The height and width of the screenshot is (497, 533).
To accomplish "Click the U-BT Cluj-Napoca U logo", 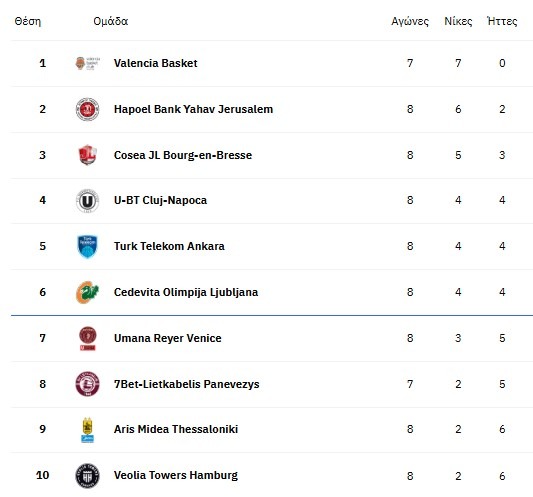I will (87, 201).
